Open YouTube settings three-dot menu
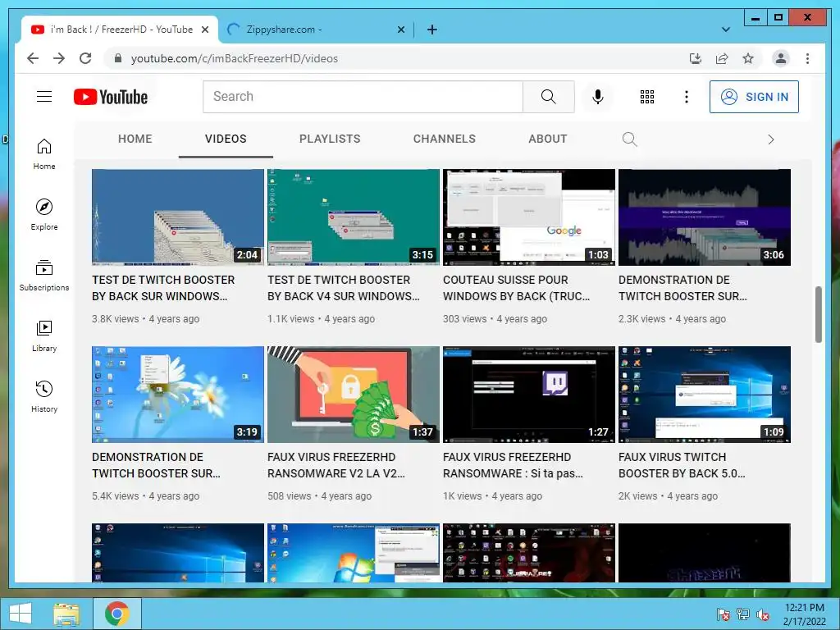840x630 pixels. click(x=687, y=97)
